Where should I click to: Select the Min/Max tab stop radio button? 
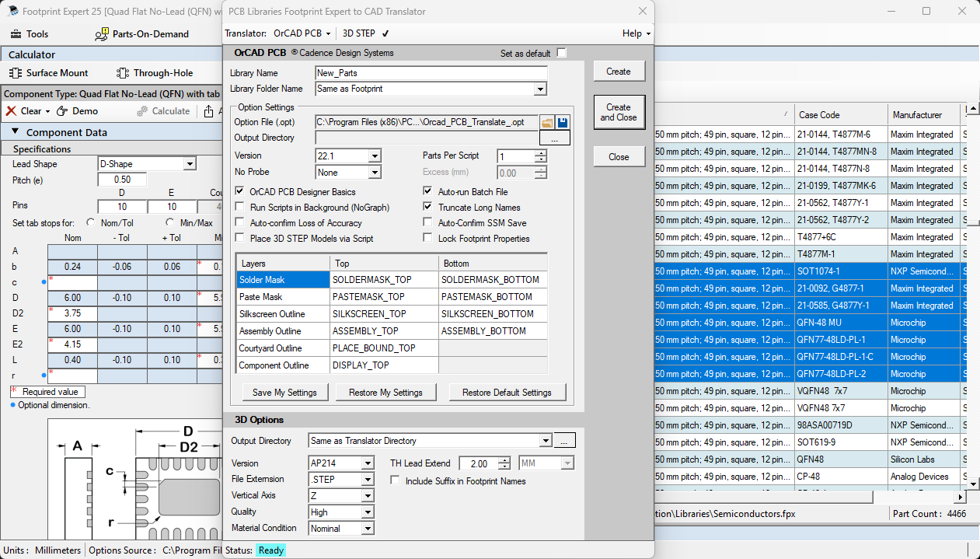(x=169, y=222)
